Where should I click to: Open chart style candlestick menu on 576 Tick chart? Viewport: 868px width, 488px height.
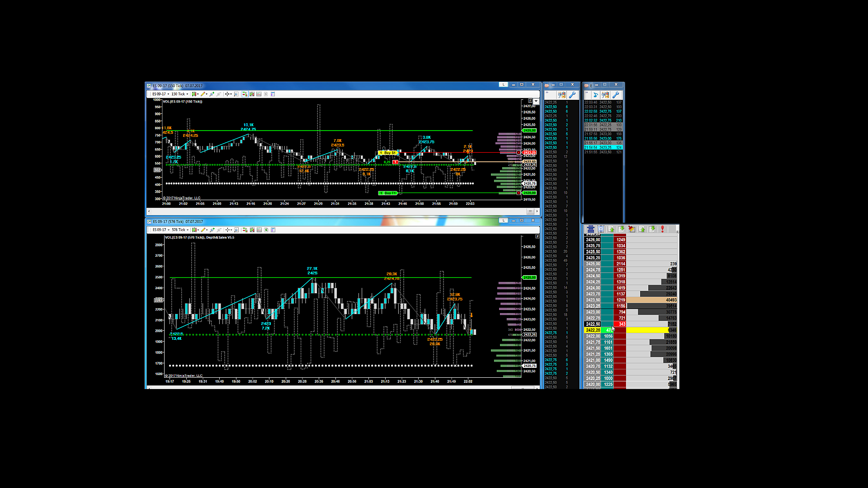pyautogui.click(x=195, y=230)
